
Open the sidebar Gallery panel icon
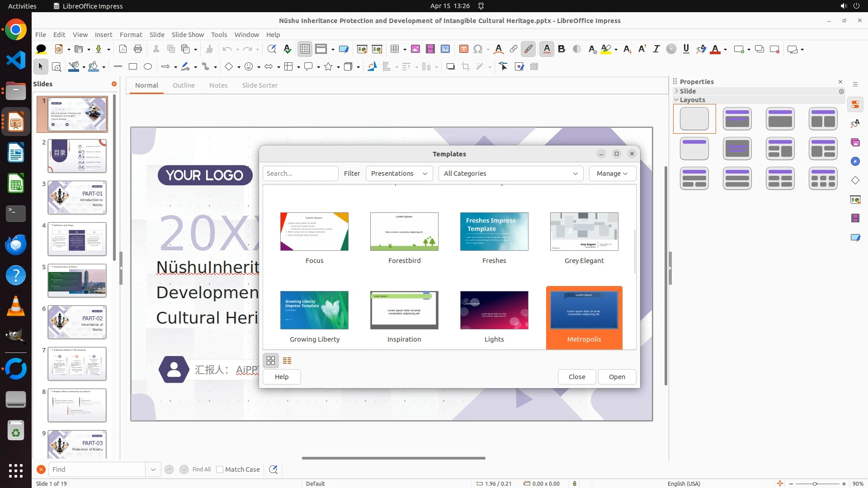tap(855, 143)
